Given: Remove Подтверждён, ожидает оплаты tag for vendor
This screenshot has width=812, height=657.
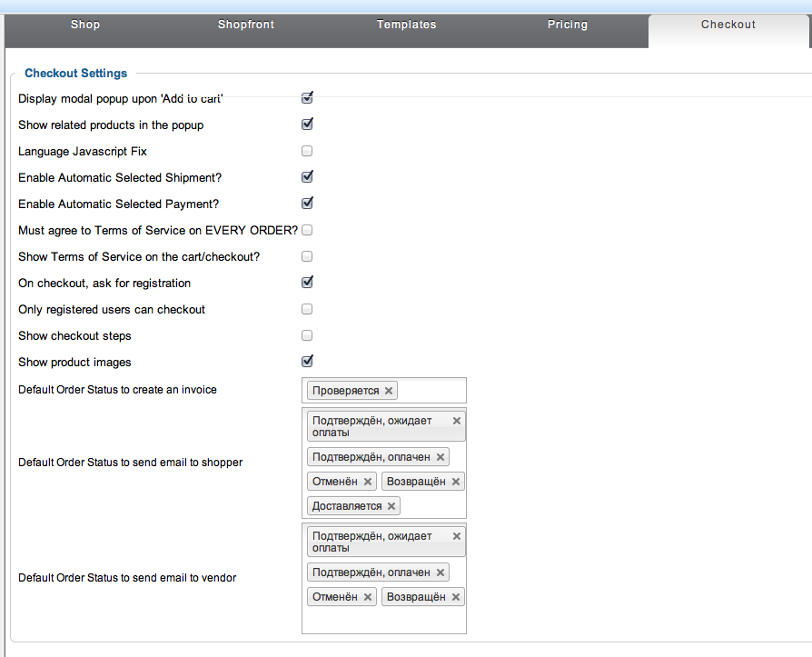Looking at the screenshot, I should click(457, 536).
